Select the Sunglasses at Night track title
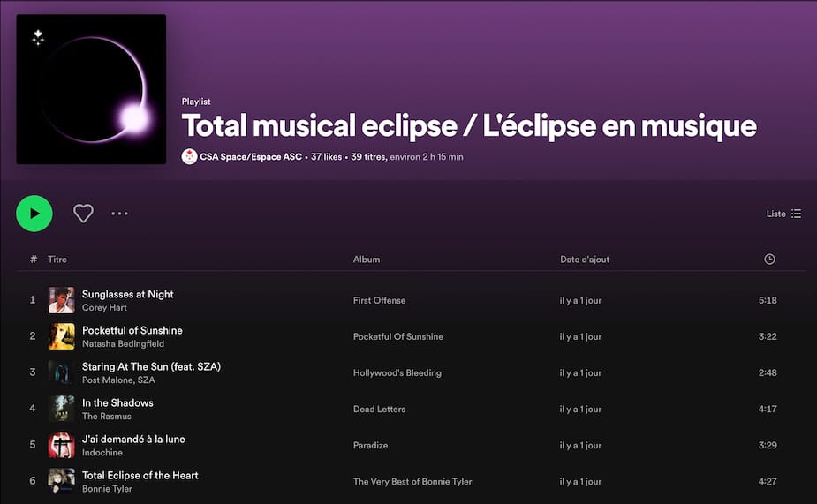The height and width of the screenshot is (504, 817). click(128, 294)
